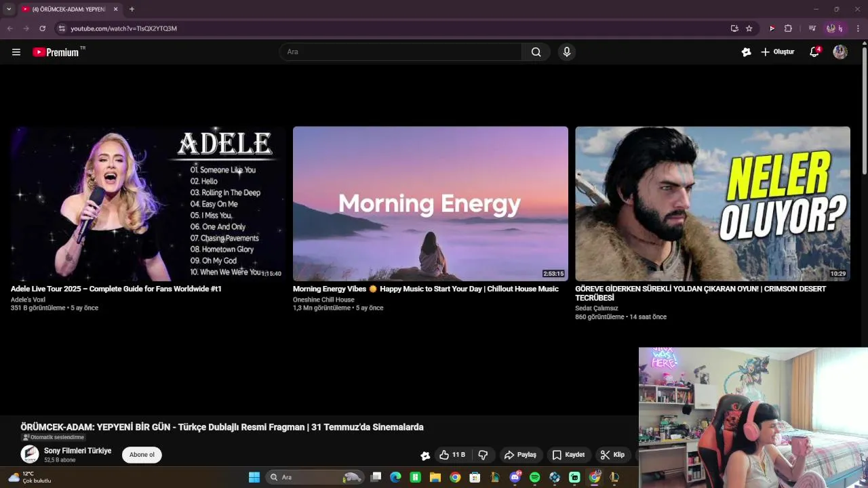Viewport: 868px width, 488px height.
Task: Click the Otomatik seslendirme badge
Action: tap(53, 438)
